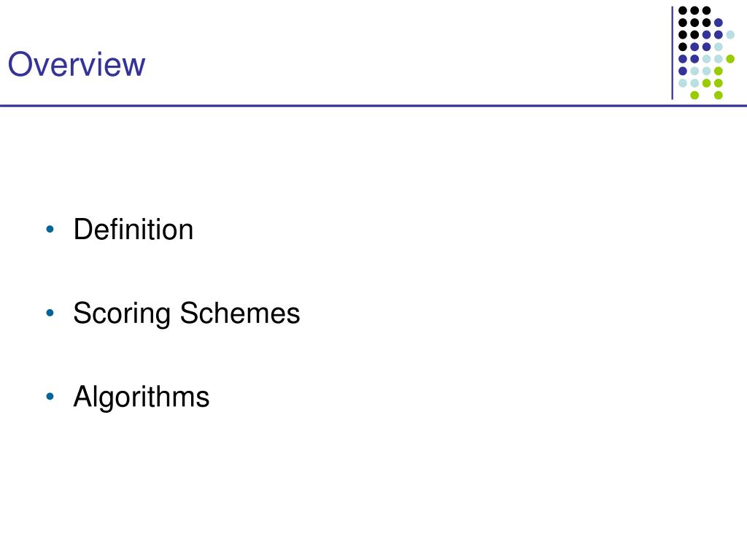This screenshot has width=747, height=560.
Task: Click the word "Scoring" in the second bullet
Action: [x=122, y=314]
